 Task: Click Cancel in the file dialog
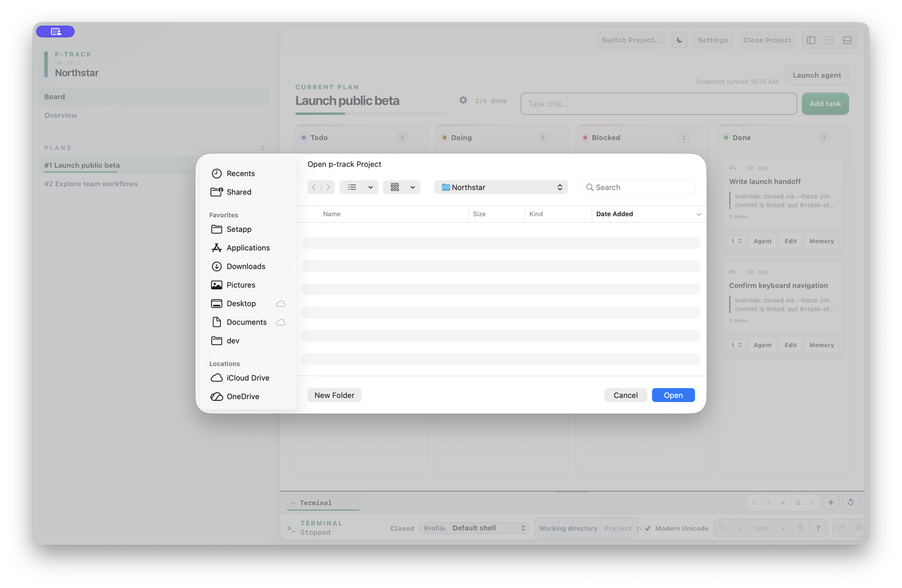click(x=625, y=395)
